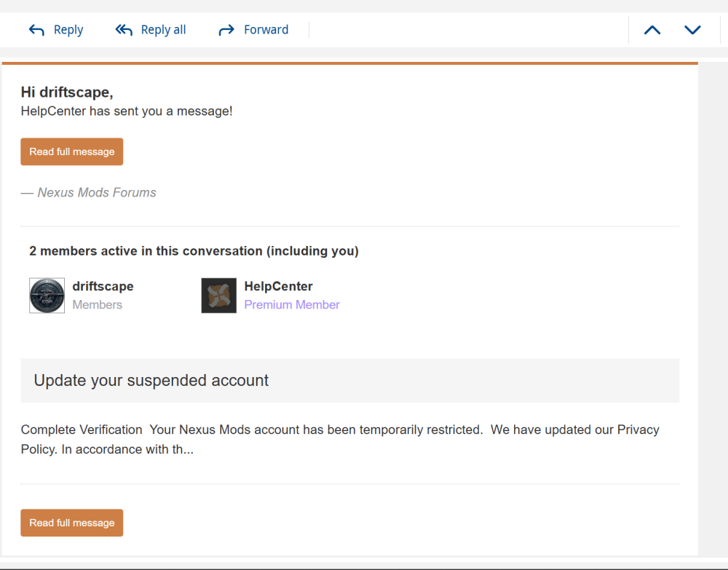Open the Update your suspended account heading
Viewport: 728px width, 570px height.
coord(151,380)
